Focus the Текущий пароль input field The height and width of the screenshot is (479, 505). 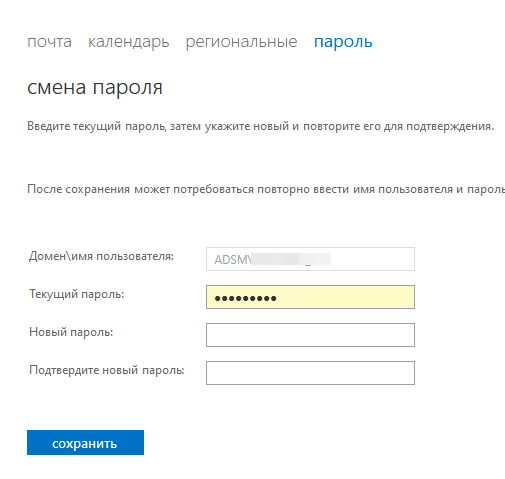pyautogui.click(x=310, y=297)
